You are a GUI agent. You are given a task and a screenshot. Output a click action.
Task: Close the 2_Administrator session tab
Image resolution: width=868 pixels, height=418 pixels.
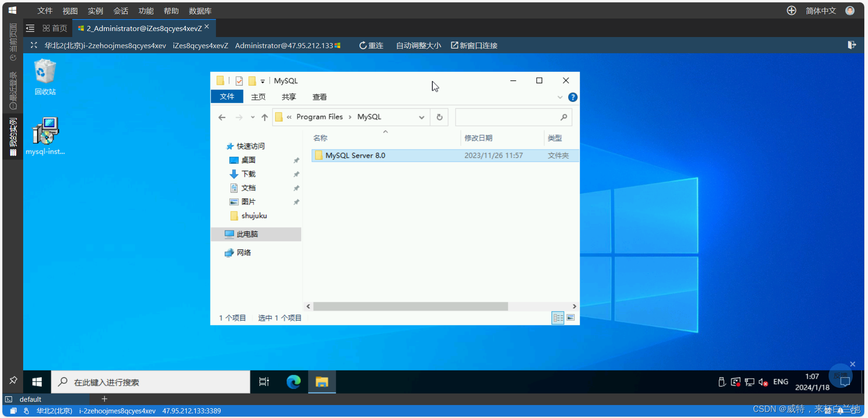pyautogui.click(x=207, y=26)
